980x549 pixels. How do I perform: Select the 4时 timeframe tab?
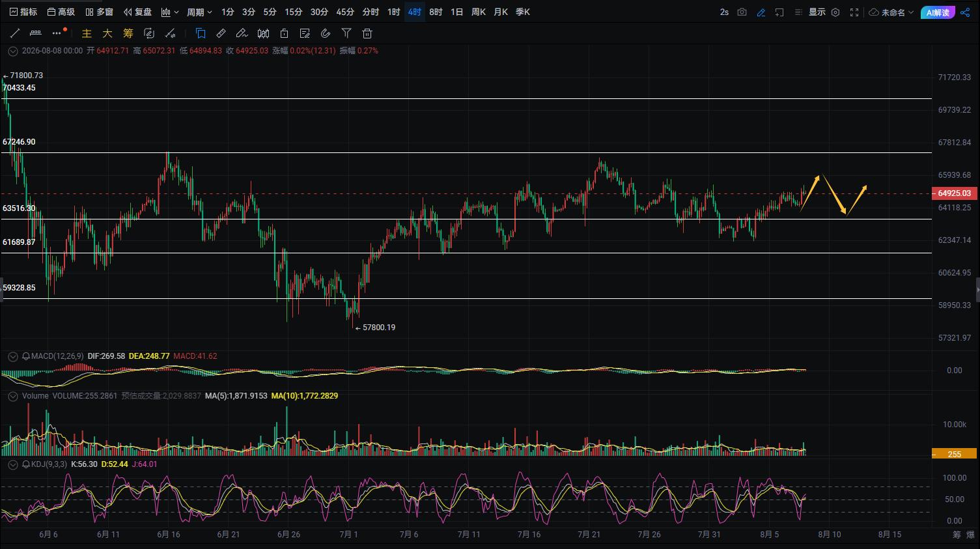click(x=415, y=12)
